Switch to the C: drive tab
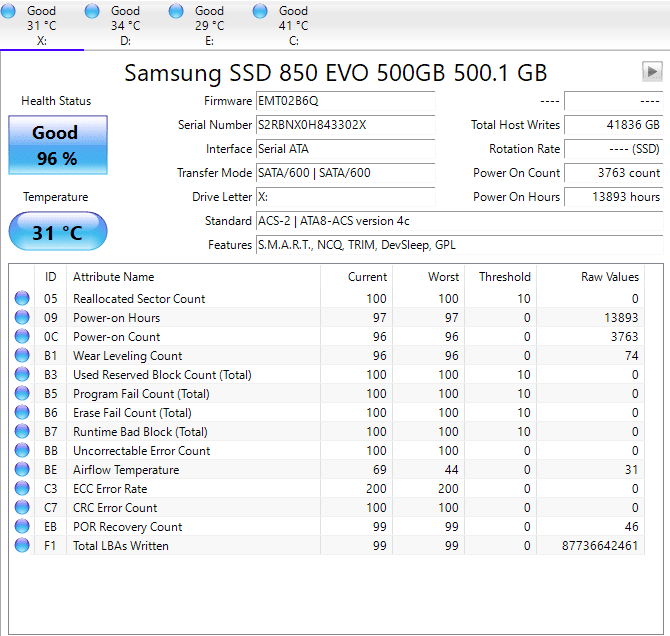670x636 pixels. pyautogui.click(x=294, y=25)
